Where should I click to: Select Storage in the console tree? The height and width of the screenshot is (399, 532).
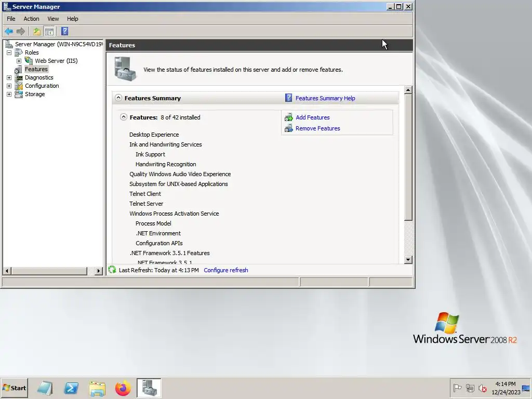pos(35,94)
